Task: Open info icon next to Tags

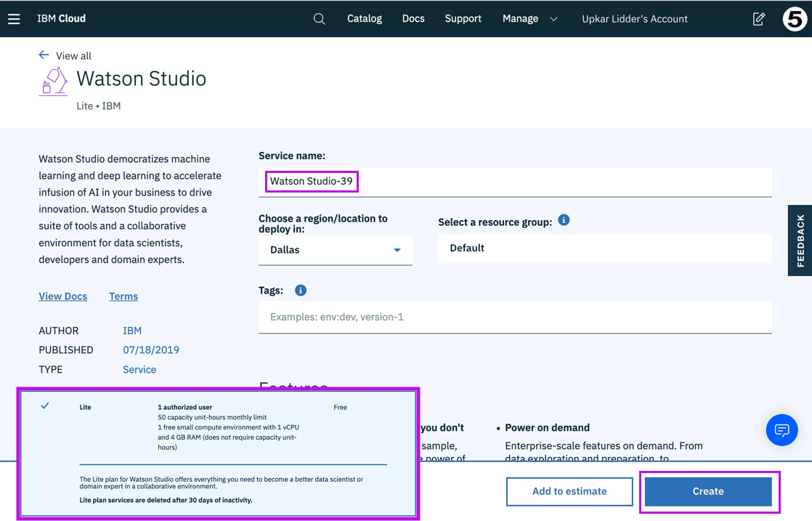Action: [x=301, y=291]
